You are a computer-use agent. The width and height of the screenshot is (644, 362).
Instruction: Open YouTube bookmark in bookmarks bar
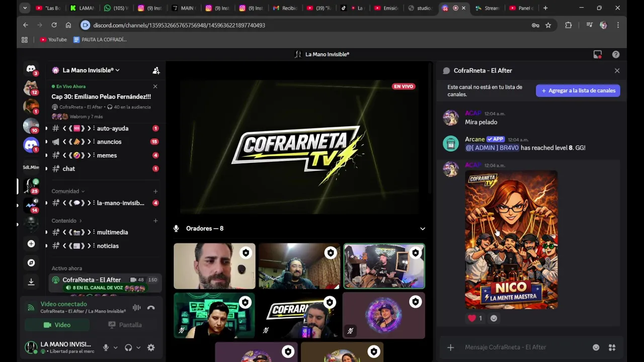[53, 40]
